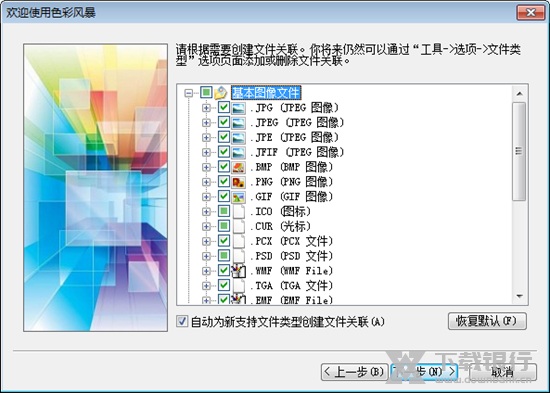Click the colorful welcome banner image
This screenshot has width=550, height=393.
[95, 187]
